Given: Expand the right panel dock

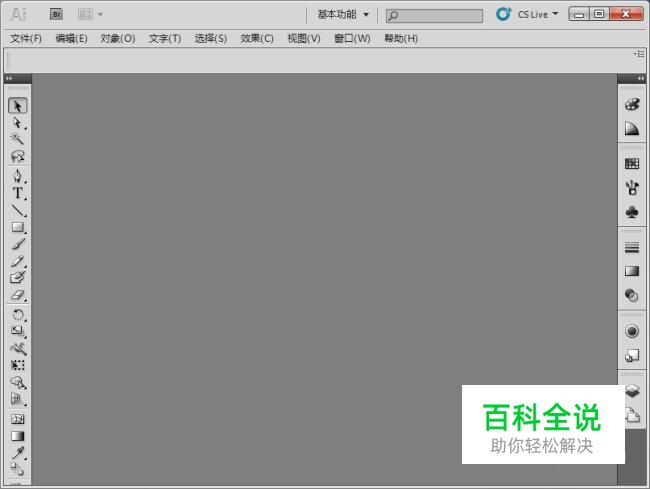Looking at the screenshot, I should (641, 78).
